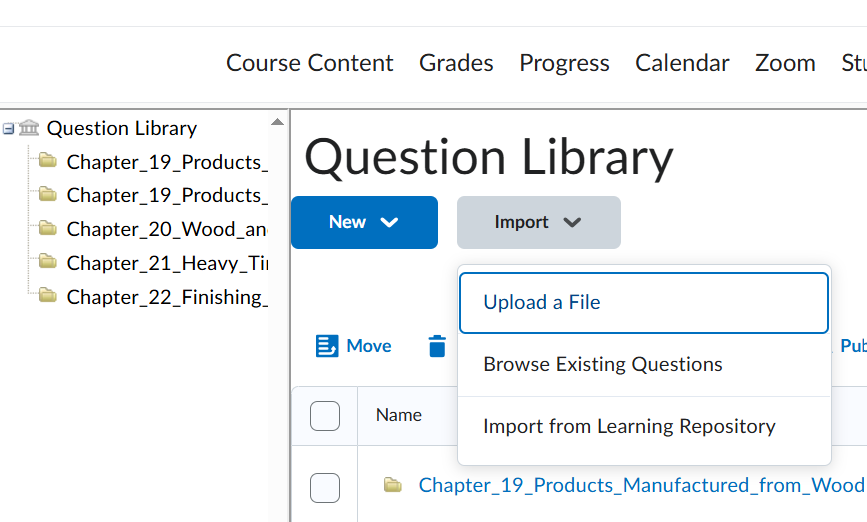Check the Chapter_19_Products_Manufactured_from_Wood row checkbox
The image size is (867, 522).
325,487
